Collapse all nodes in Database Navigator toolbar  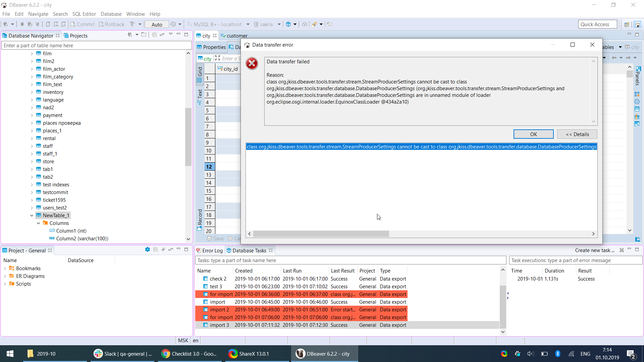pyautogui.click(x=154, y=35)
